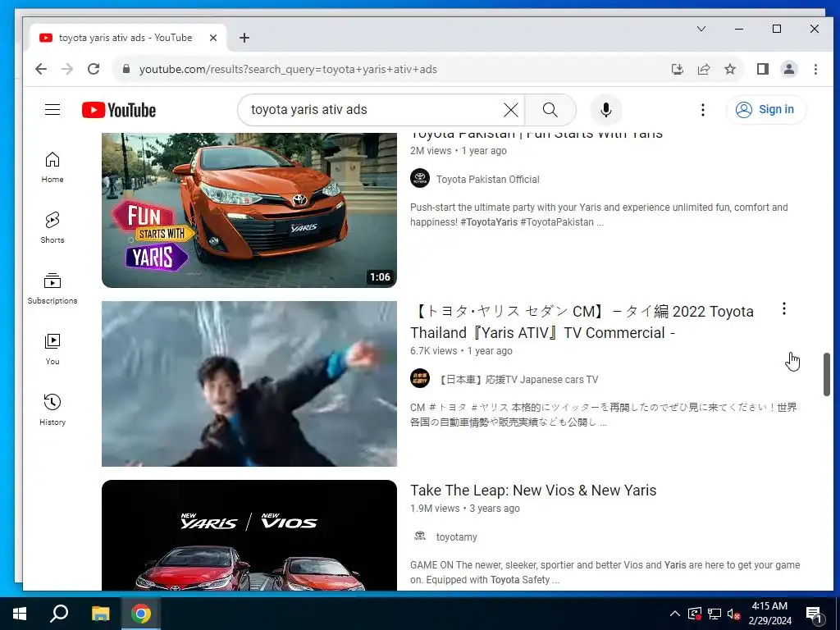The image size is (840, 630).
Task: Click the #ToyotaYaris hashtag text
Action: tap(489, 222)
